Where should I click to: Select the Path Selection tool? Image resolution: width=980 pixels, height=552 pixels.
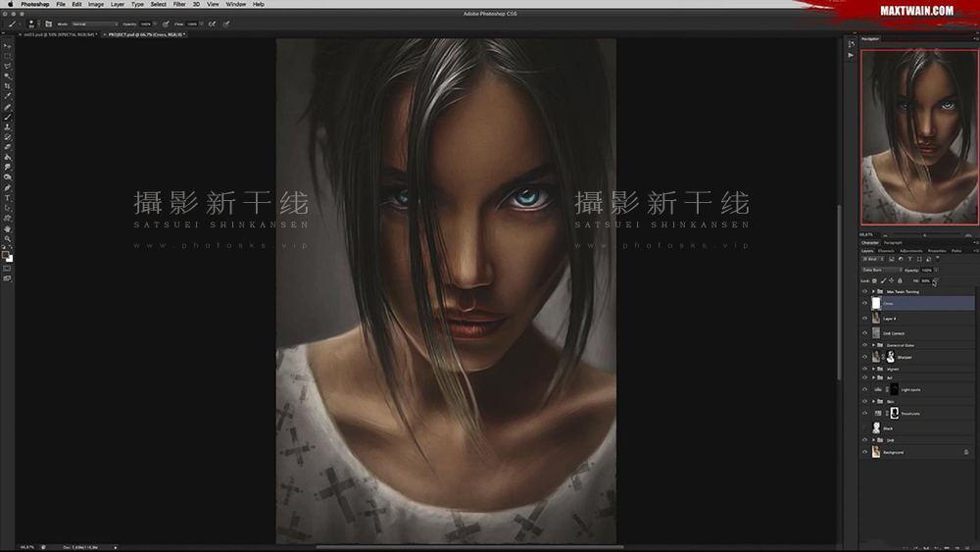8,208
